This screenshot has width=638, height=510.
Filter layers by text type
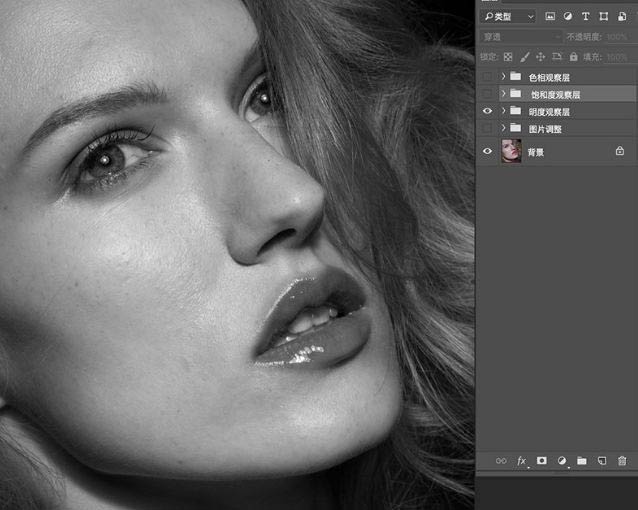(586, 17)
